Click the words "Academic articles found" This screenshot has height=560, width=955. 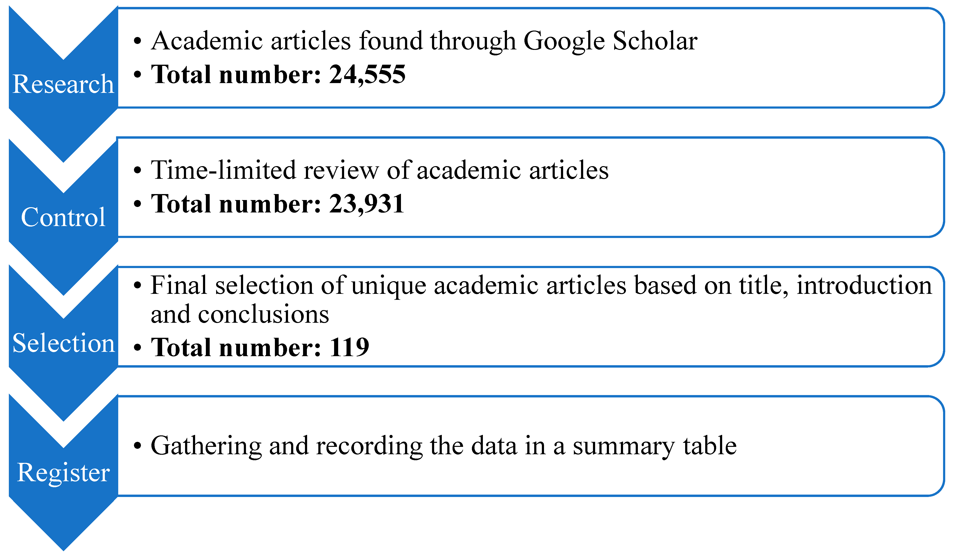[x=287, y=41]
